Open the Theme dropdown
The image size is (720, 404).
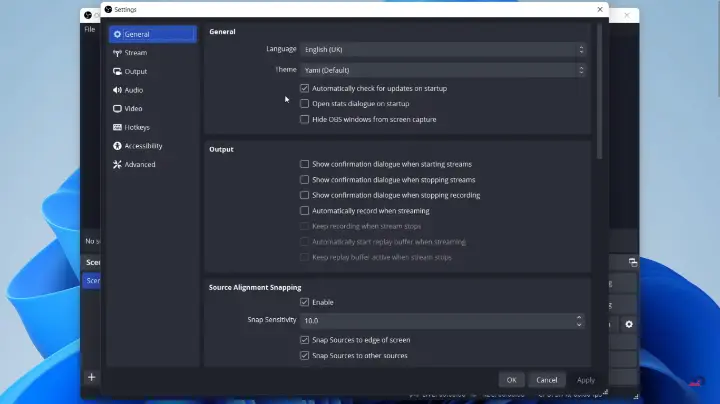[x=443, y=70]
